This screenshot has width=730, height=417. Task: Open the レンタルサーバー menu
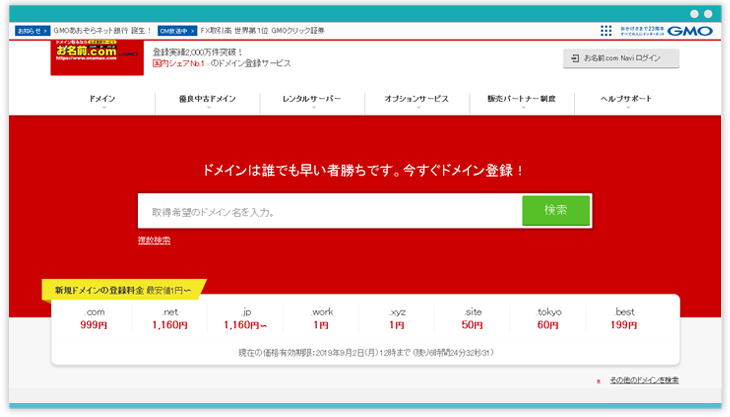tap(312, 99)
